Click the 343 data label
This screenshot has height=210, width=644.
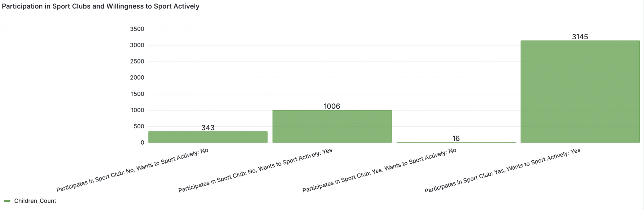coord(208,128)
